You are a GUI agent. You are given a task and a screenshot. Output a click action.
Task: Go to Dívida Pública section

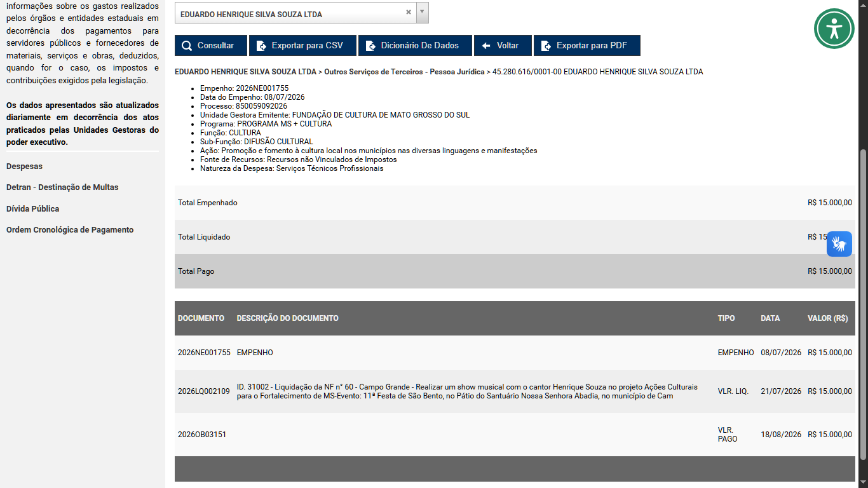tap(33, 209)
